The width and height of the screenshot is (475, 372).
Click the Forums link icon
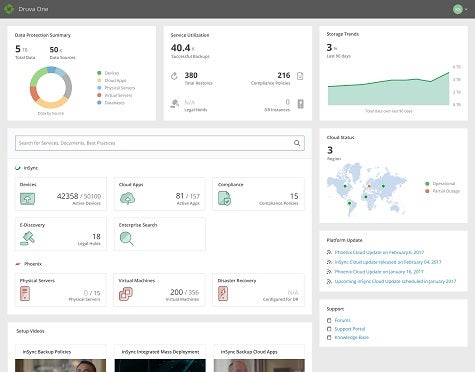pos(329,320)
